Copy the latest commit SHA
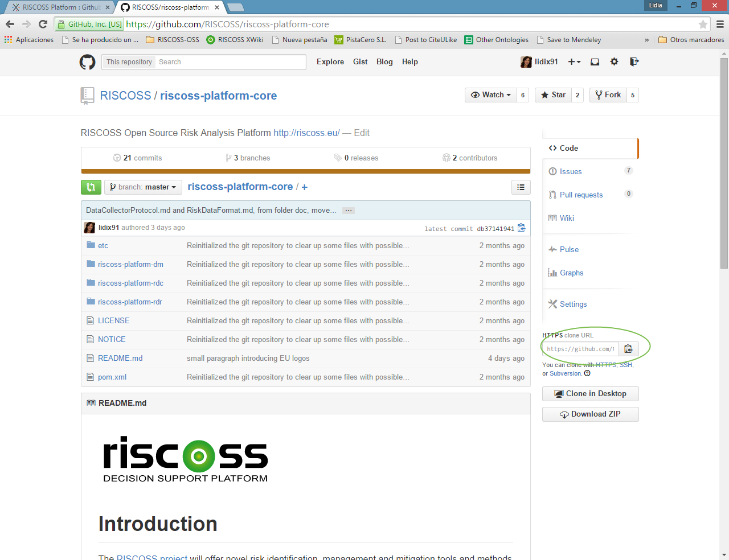The height and width of the screenshot is (560, 729). [521, 228]
